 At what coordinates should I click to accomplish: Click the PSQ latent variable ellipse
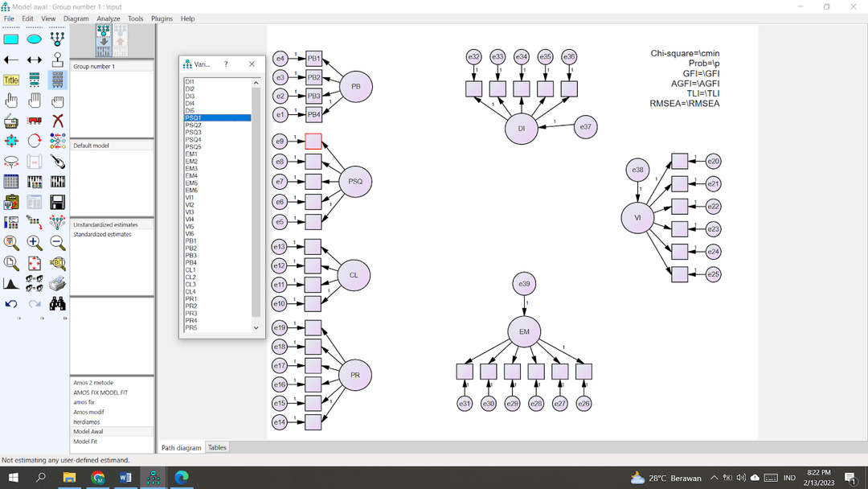pyautogui.click(x=355, y=181)
